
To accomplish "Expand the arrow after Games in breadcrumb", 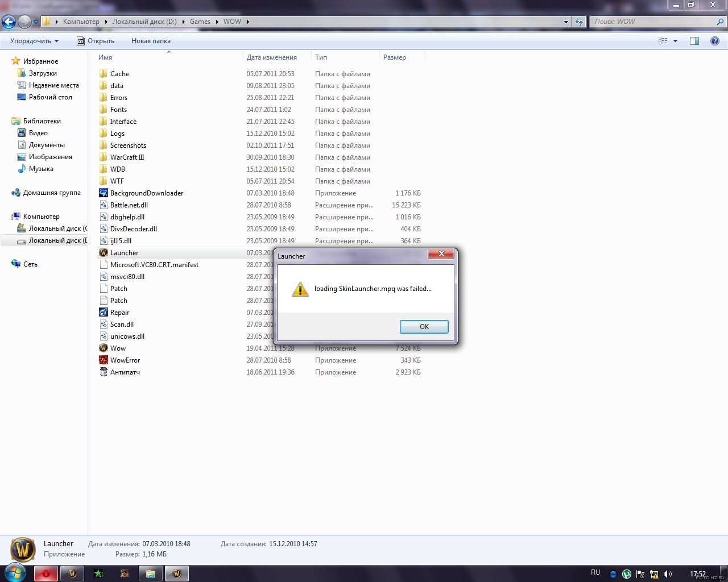I will pyautogui.click(x=217, y=22).
